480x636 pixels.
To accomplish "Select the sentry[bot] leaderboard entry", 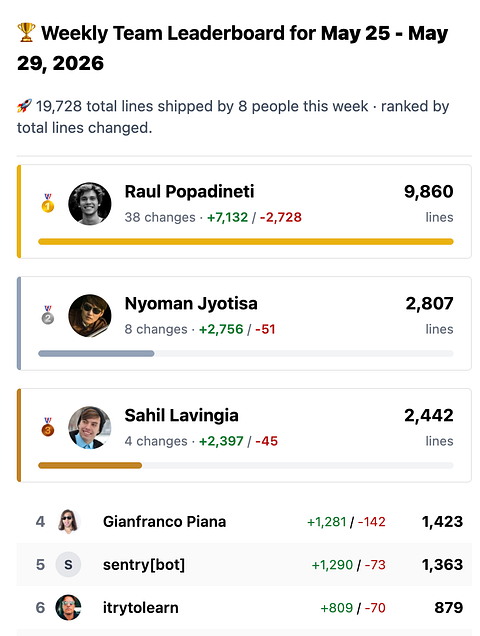I will coord(244,565).
